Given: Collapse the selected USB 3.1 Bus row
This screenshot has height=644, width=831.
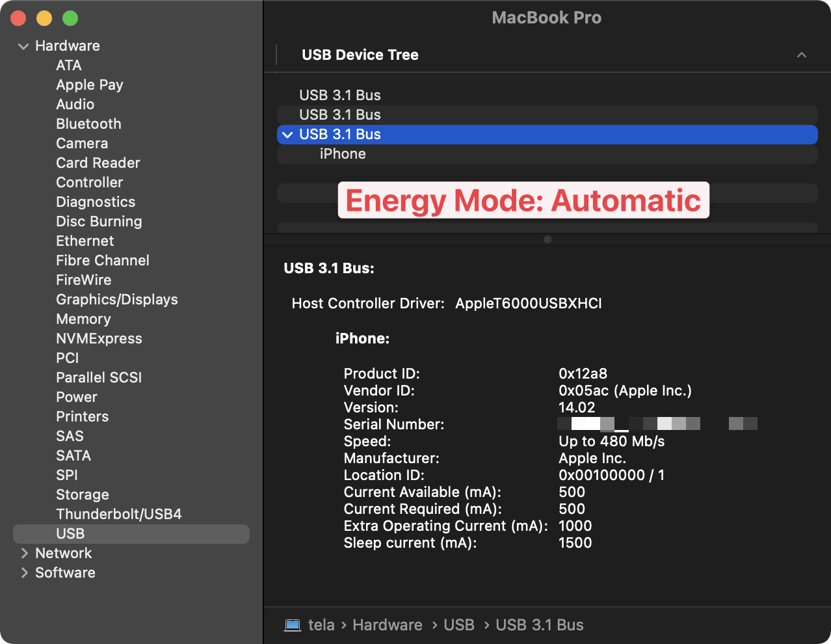Looking at the screenshot, I should (x=287, y=135).
